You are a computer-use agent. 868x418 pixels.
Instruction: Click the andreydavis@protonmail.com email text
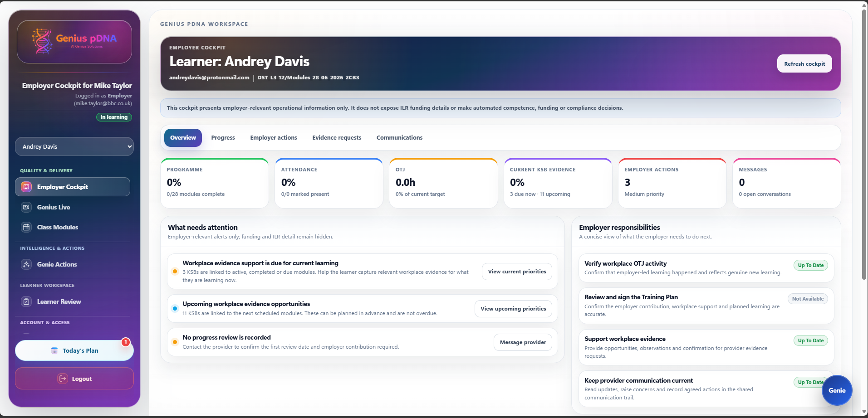(x=209, y=78)
